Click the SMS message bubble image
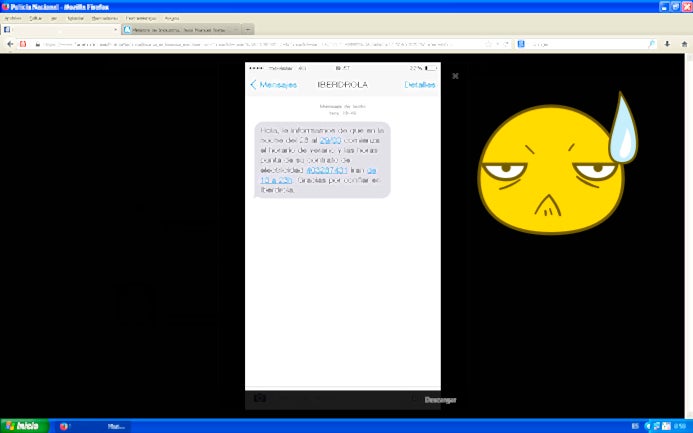This screenshot has height=433, width=693. tap(322, 160)
